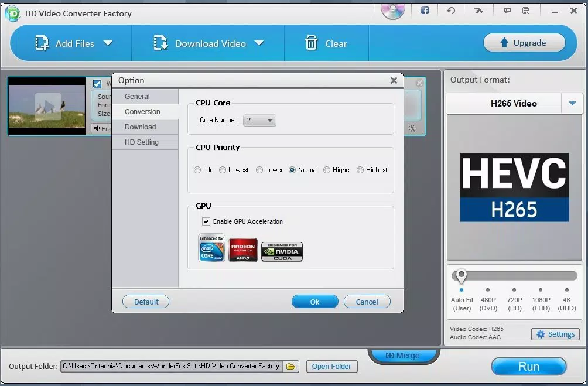Viewport: 588px width, 386px height.
Task: Click the audio speaker icon on the video item
Action: [97, 129]
